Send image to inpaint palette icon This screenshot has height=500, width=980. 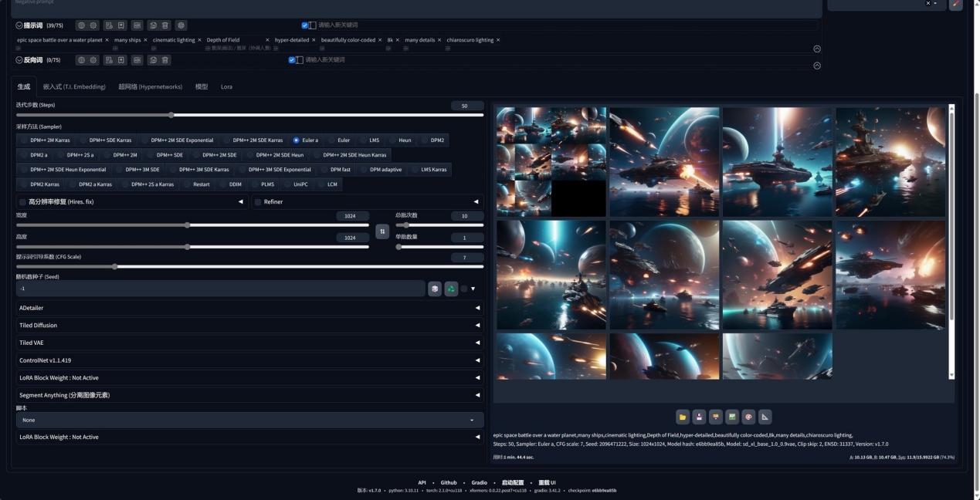tap(748, 417)
